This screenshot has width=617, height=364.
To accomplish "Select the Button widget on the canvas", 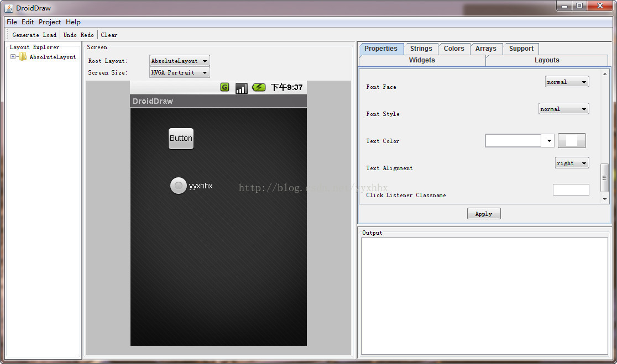I will pos(181,139).
